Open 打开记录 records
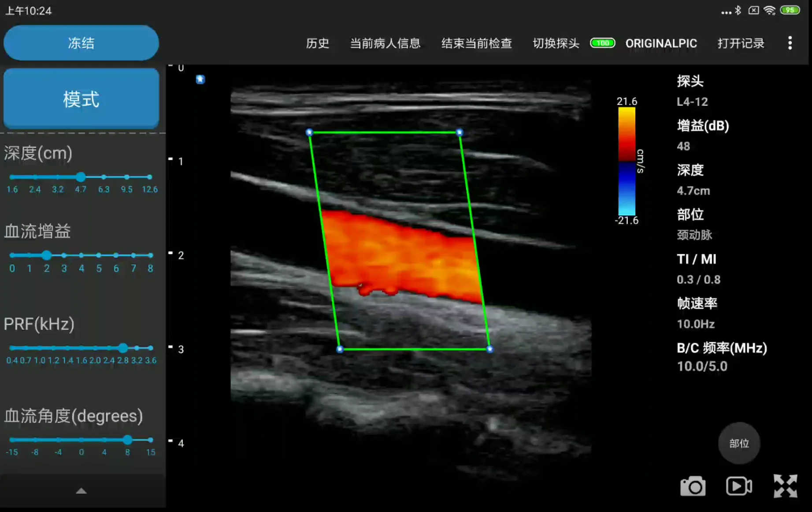This screenshot has width=812, height=512. (741, 43)
